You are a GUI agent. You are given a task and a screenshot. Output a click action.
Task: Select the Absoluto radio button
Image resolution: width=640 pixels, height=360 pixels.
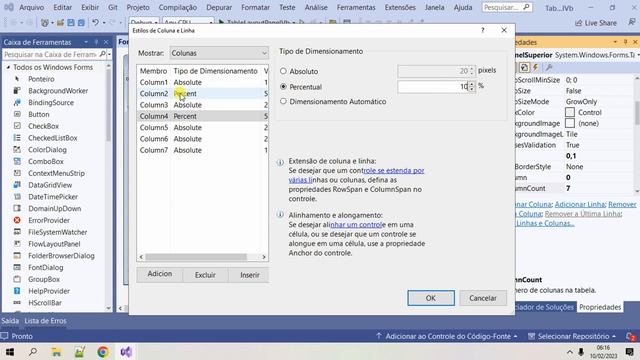click(283, 71)
